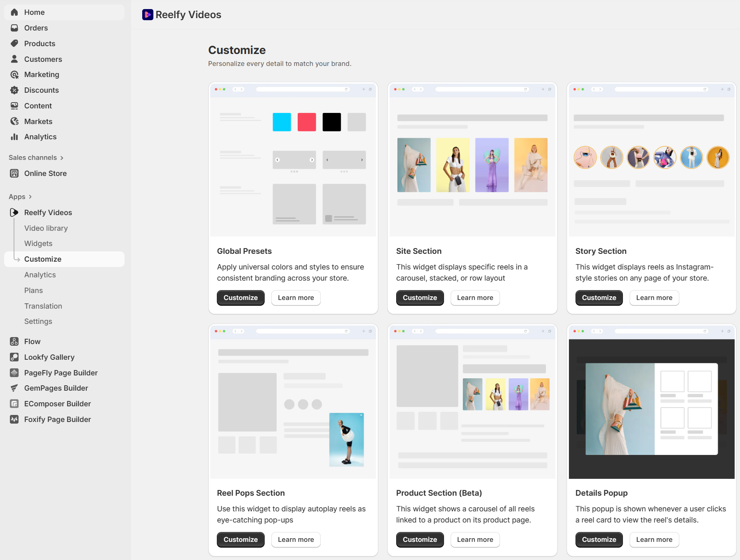Click the Products tag icon
The width and height of the screenshot is (740, 560).
pos(14,43)
